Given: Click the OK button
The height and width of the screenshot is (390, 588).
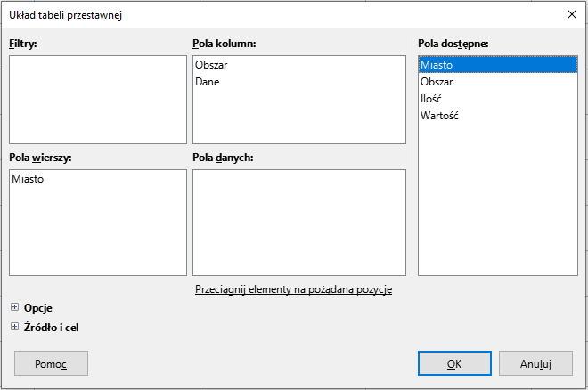Looking at the screenshot, I should pos(454,363).
